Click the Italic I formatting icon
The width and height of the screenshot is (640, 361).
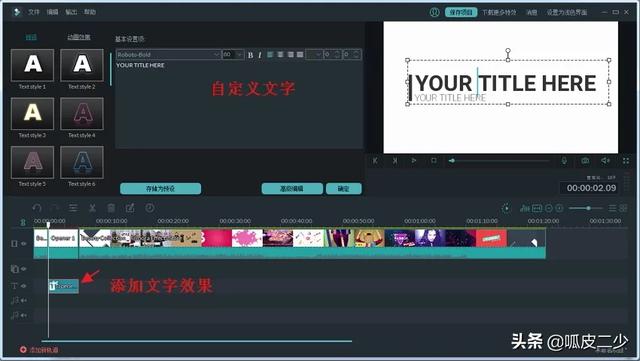point(260,55)
